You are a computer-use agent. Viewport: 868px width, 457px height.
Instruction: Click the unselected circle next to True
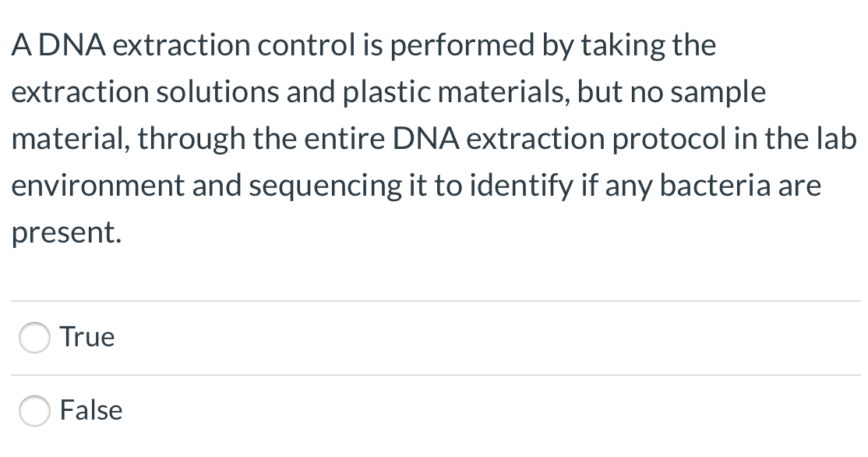click(x=34, y=338)
